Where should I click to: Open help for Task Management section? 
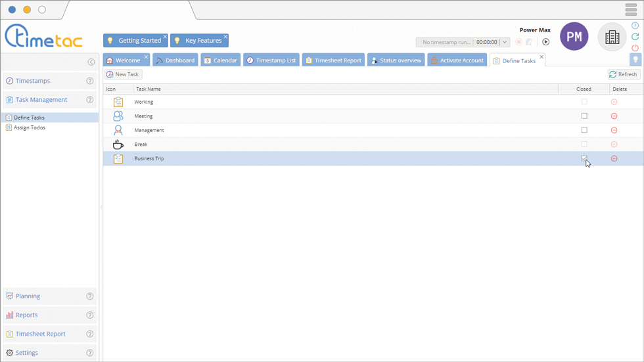[89, 100]
